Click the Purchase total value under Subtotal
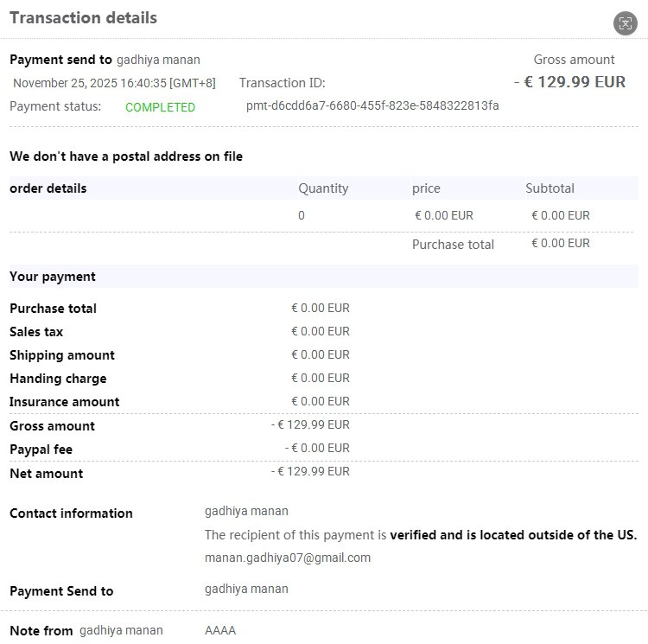The width and height of the screenshot is (648, 644). click(x=561, y=243)
